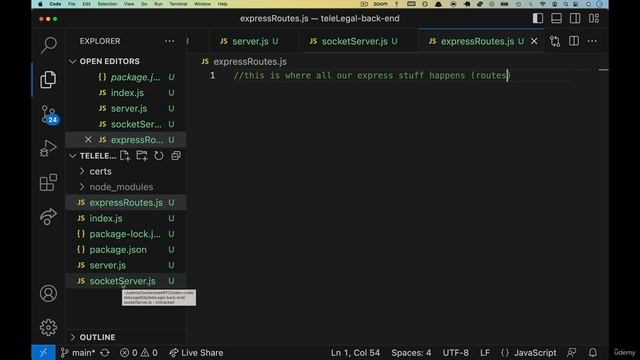
Task: Switch to server.js tab
Action: (x=250, y=41)
